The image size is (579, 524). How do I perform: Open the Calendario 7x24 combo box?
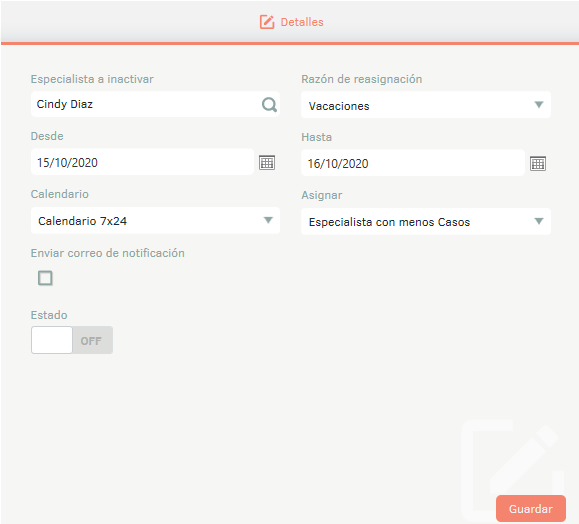click(155, 220)
